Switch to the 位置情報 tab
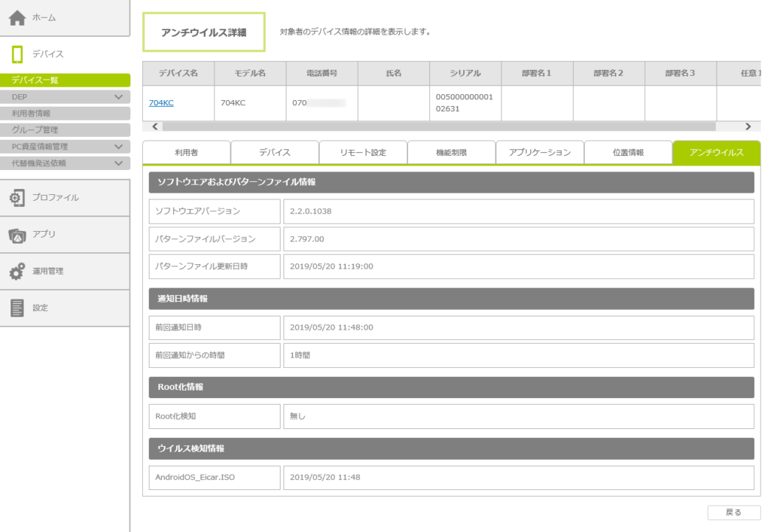This screenshot has width=771, height=532. (627, 153)
